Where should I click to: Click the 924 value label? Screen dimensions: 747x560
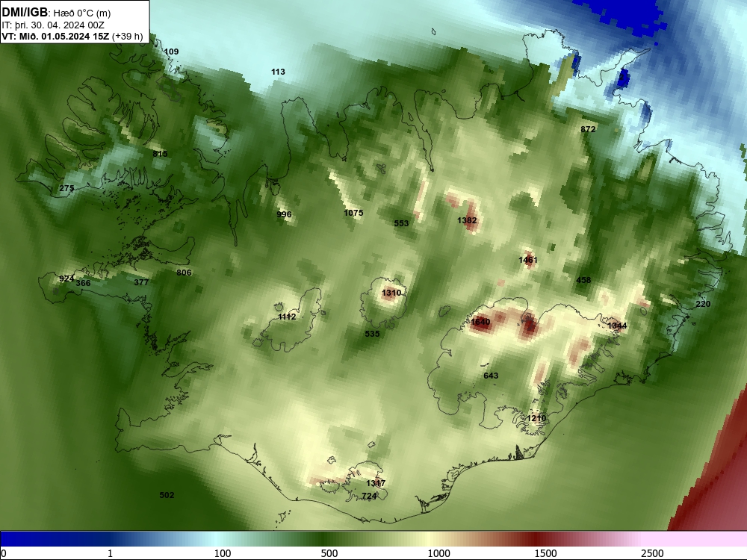click(66, 279)
